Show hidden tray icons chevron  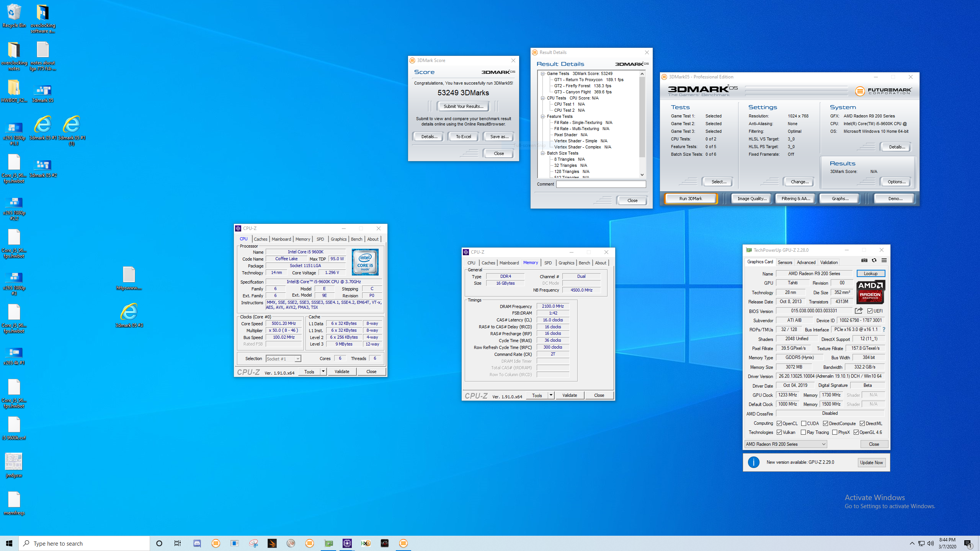(912, 543)
